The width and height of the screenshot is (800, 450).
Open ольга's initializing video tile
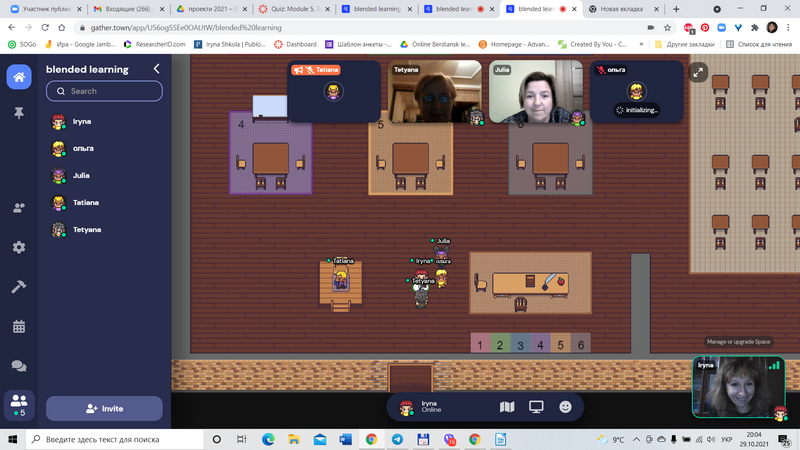(x=637, y=92)
